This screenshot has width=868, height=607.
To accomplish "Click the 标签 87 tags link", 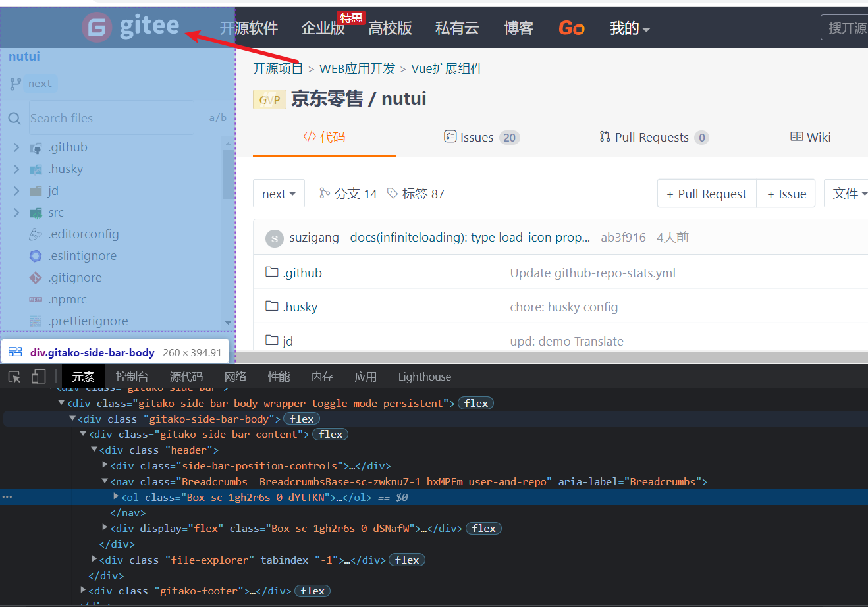I will pyautogui.click(x=416, y=194).
